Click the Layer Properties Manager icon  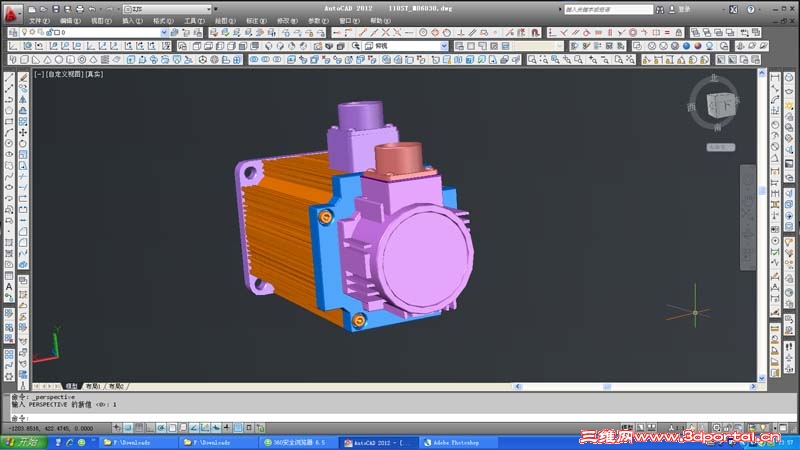point(13,32)
